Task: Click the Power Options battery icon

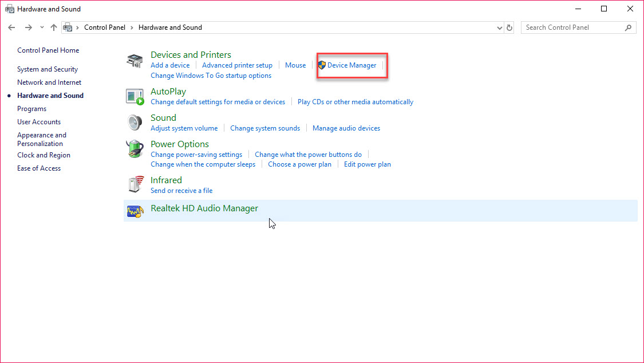Action: [x=135, y=148]
